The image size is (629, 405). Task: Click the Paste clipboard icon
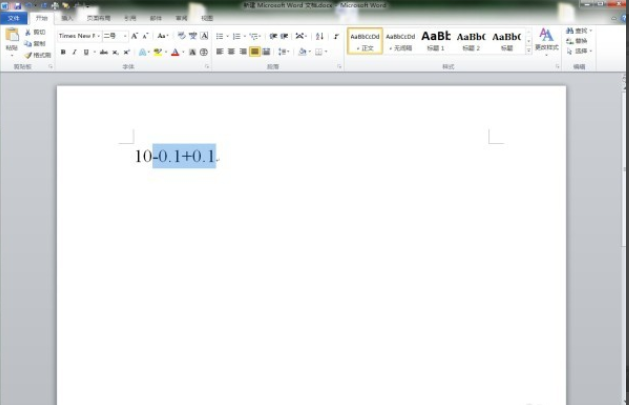pyautogui.click(x=12, y=35)
